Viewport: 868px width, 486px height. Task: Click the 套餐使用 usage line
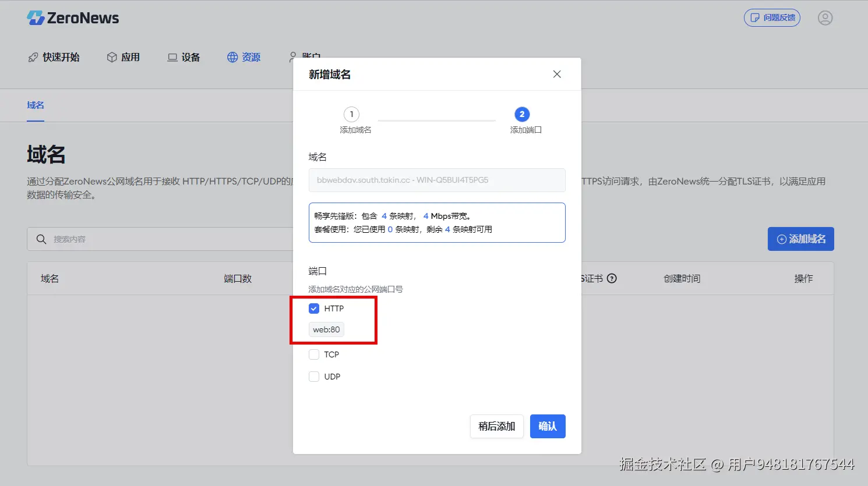[403, 229]
